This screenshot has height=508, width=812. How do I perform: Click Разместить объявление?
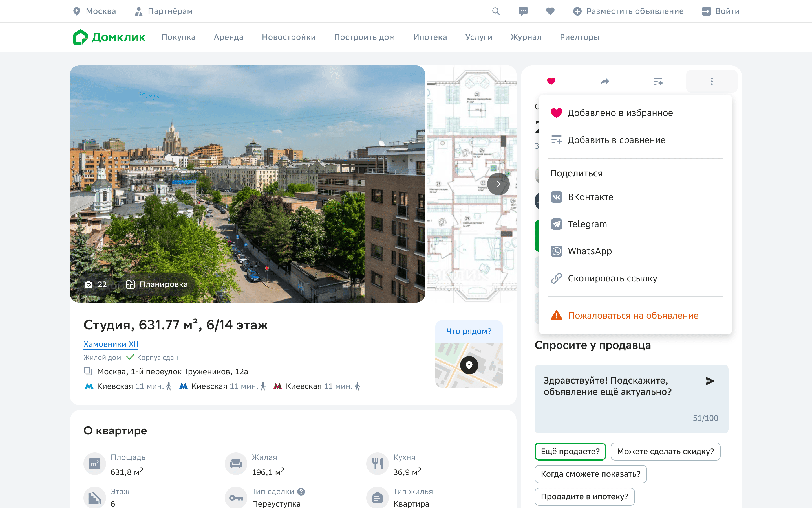click(x=628, y=11)
